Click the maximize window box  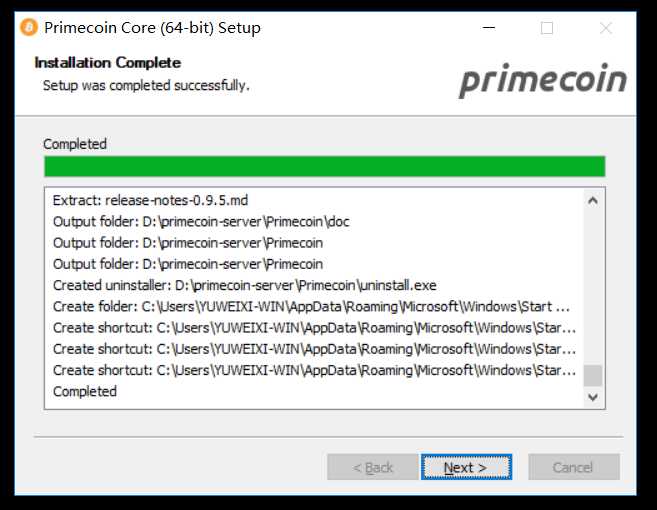click(x=547, y=28)
